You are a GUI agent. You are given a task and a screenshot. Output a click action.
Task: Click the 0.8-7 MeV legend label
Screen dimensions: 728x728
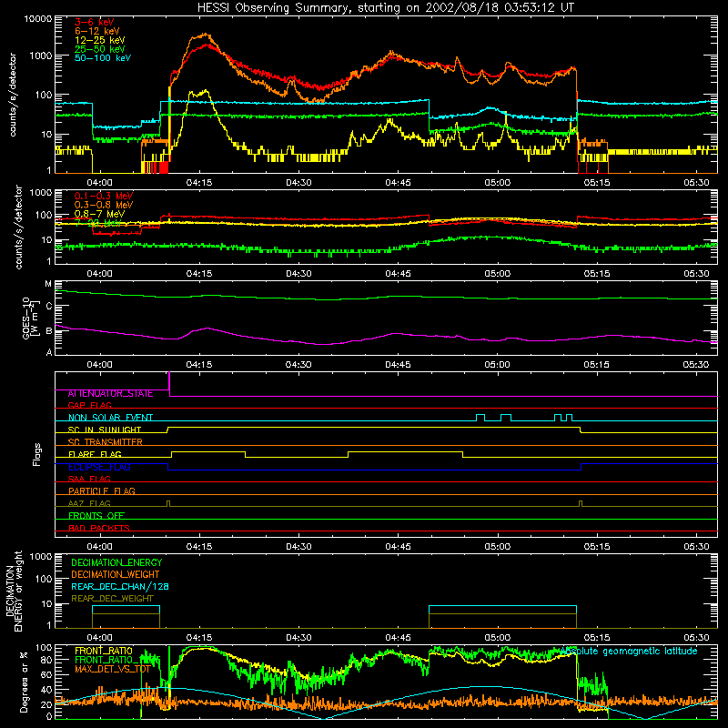[x=99, y=214]
